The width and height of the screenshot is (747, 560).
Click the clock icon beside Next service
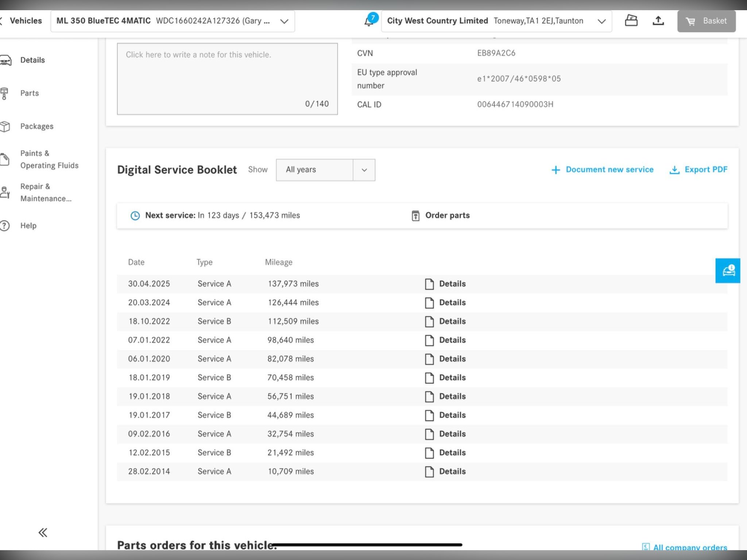click(x=135, y=215)
